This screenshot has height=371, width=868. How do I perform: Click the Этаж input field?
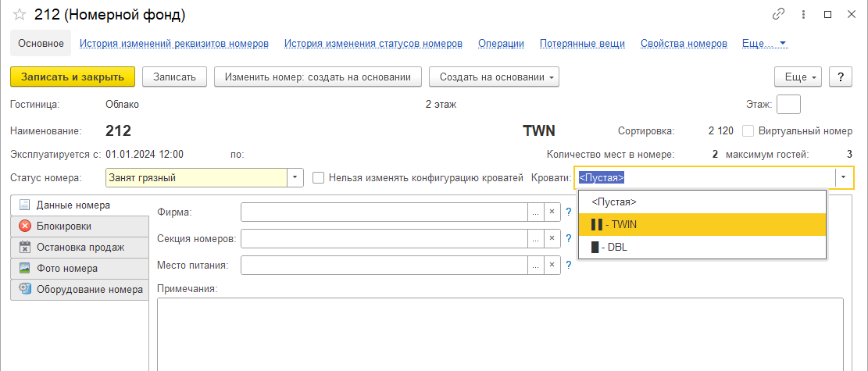pyautogui.click(x=788, y=104)
